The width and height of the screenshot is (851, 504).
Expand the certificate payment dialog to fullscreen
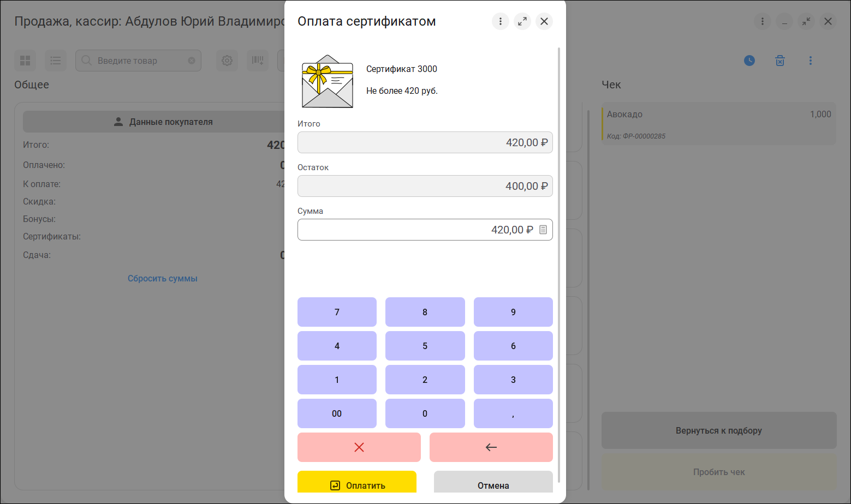tap(522, 21)
